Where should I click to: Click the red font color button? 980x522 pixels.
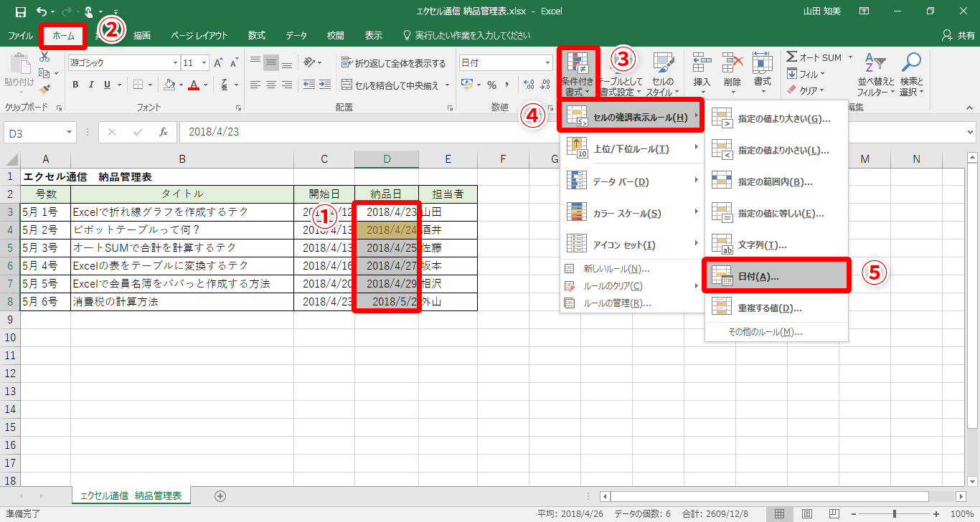tap(194, 85)
